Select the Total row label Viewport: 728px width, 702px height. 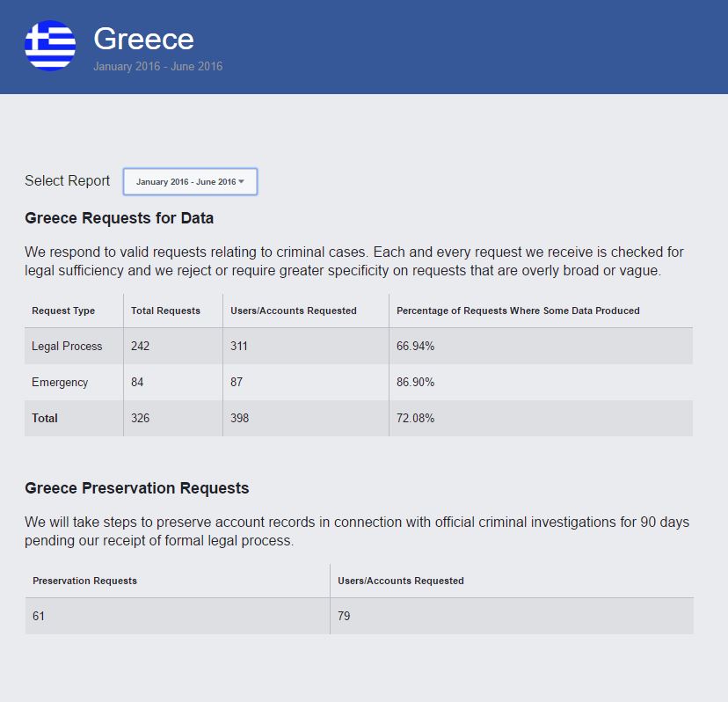click(x=45, y=419)
